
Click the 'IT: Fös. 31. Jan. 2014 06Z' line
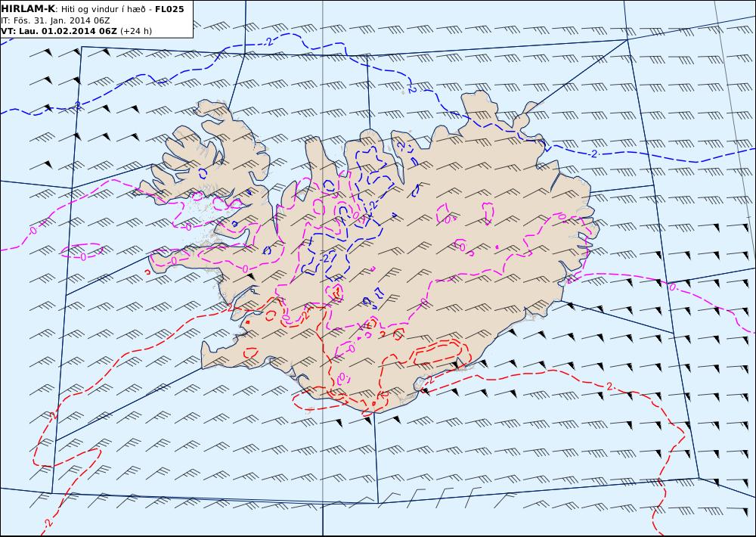(55, 20)
